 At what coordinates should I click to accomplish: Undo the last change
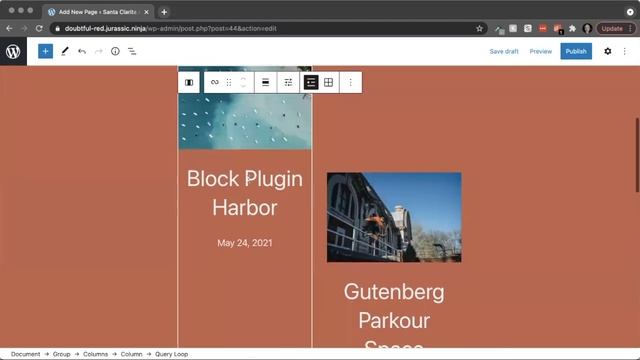(82, 51)
